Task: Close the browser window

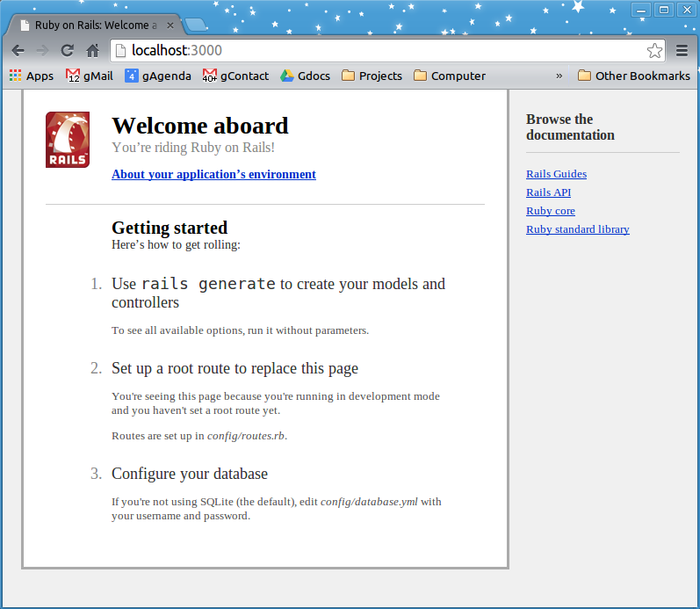Action: pyautogui.click(x=687, y=10)
